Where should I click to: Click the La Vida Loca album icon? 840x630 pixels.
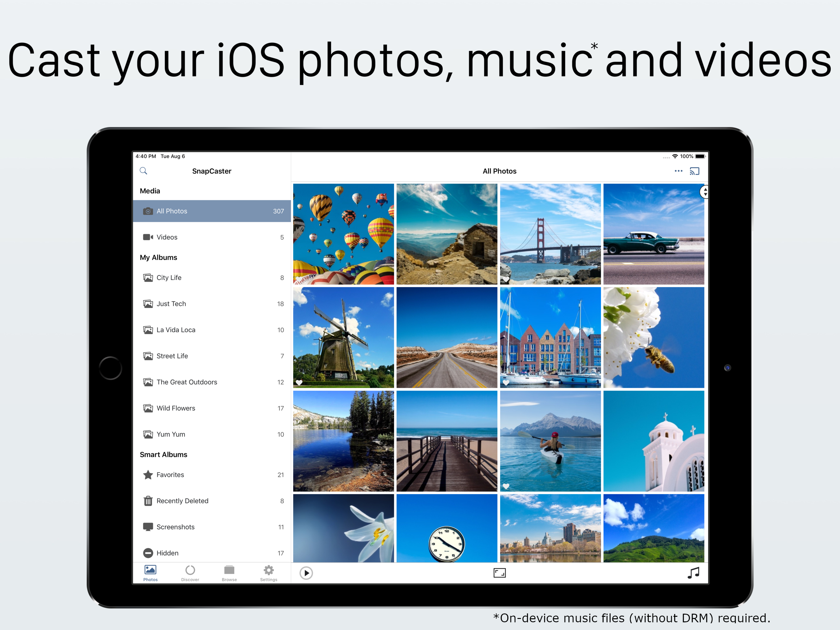point(148,330)
